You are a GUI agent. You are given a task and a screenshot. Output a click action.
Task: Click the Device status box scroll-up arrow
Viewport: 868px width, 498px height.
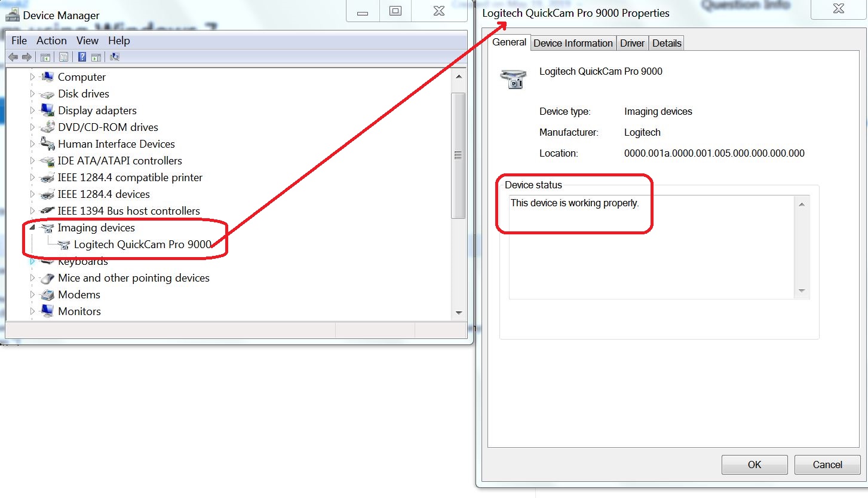802,204
